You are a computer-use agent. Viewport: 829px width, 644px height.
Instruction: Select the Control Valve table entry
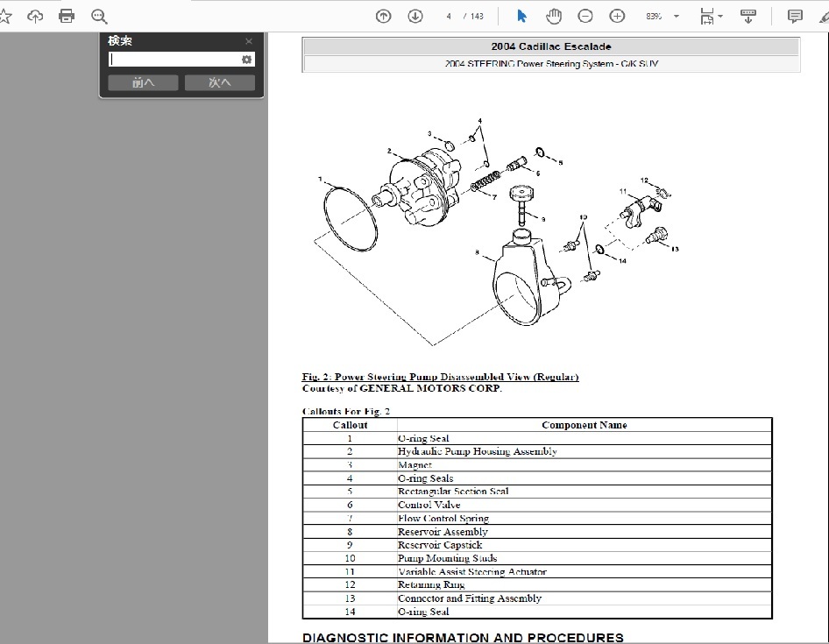pyautogui.click(x=429, y=505)
